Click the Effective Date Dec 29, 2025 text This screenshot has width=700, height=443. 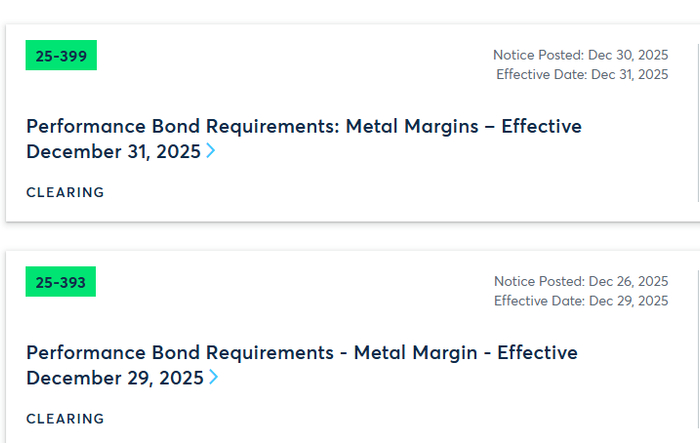[582, 300]
